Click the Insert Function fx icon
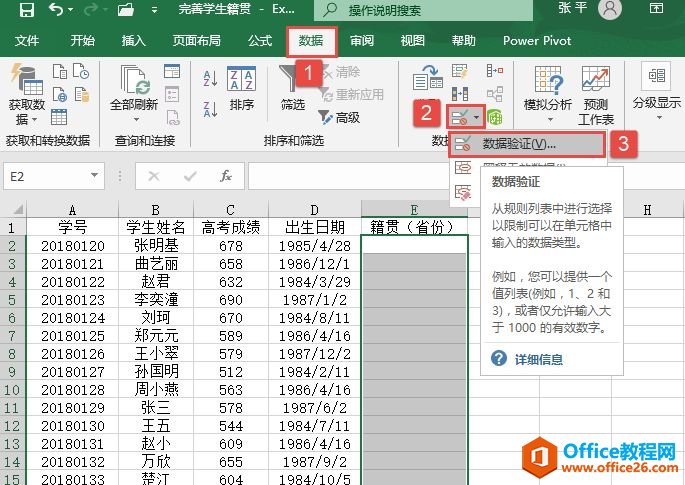Screen dimensions: 685x485 coord(226,176)
